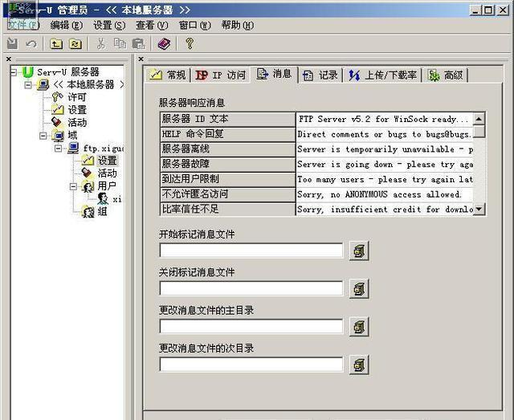Click the 到达用户限制 message value
The height and width of the screenshot is (420, 514).
coord(384,179)
